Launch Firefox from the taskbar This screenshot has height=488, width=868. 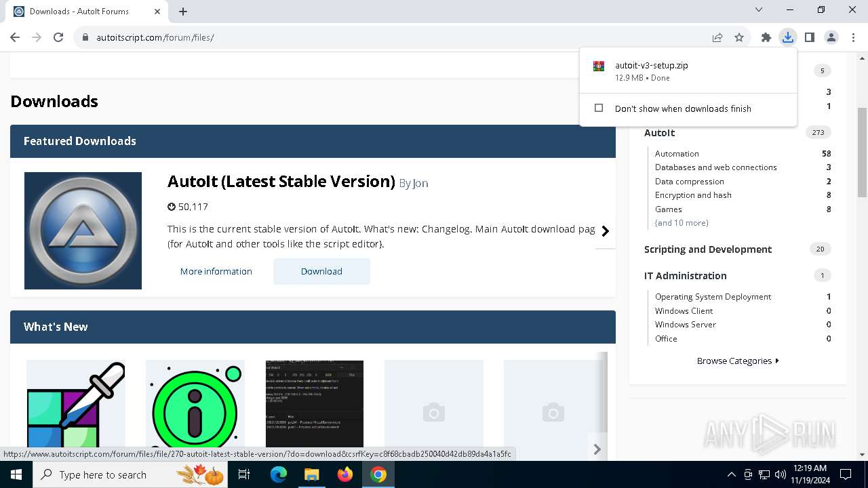(345, 474)
